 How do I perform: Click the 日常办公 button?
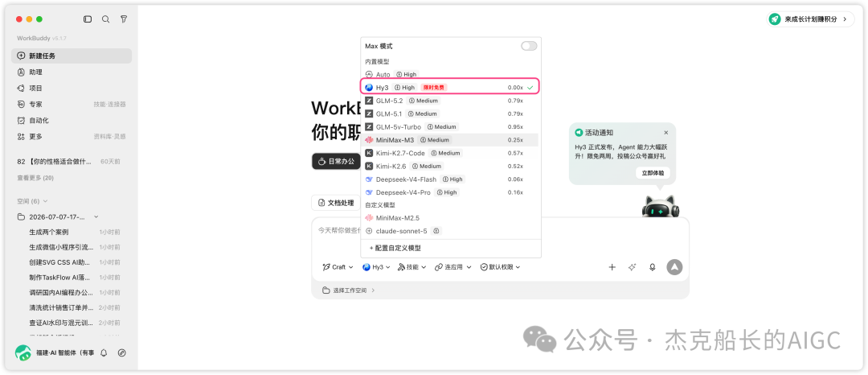[x=336, y=162]
